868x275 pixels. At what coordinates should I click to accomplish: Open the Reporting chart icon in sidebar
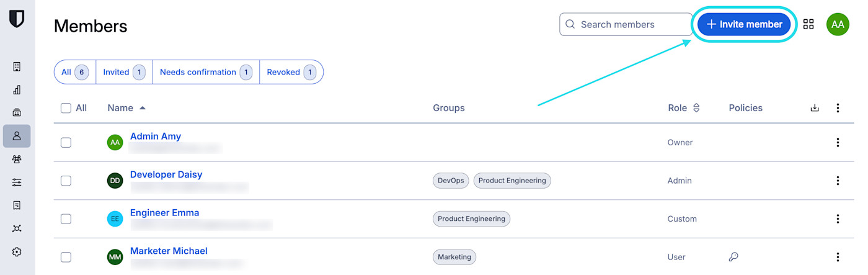click(x=17, y=89)
